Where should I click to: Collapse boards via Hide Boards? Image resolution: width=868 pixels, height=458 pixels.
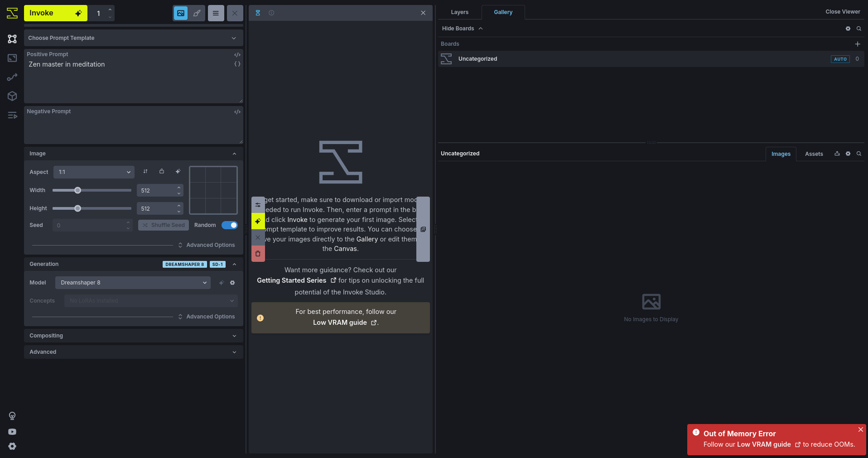click(x=463, y=29)
